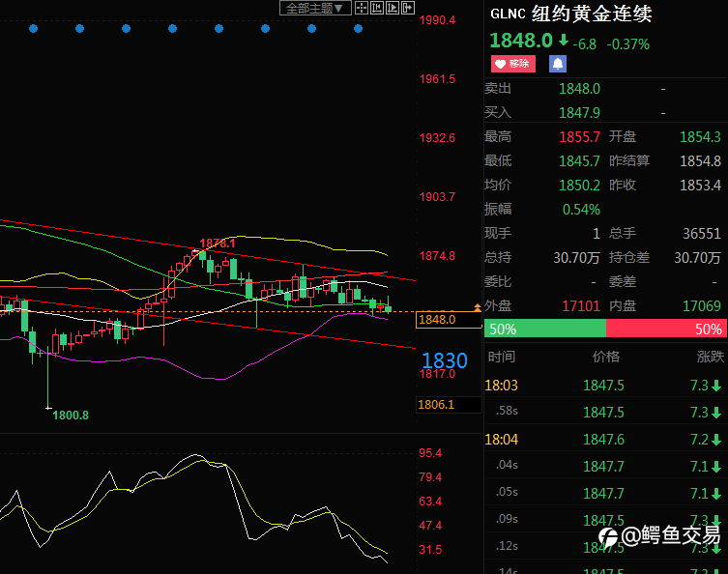The image size is (728, 574).
Task: Click the 昨结算 value 1854.8
Action: pyautogui.click(x=700, y=161)
